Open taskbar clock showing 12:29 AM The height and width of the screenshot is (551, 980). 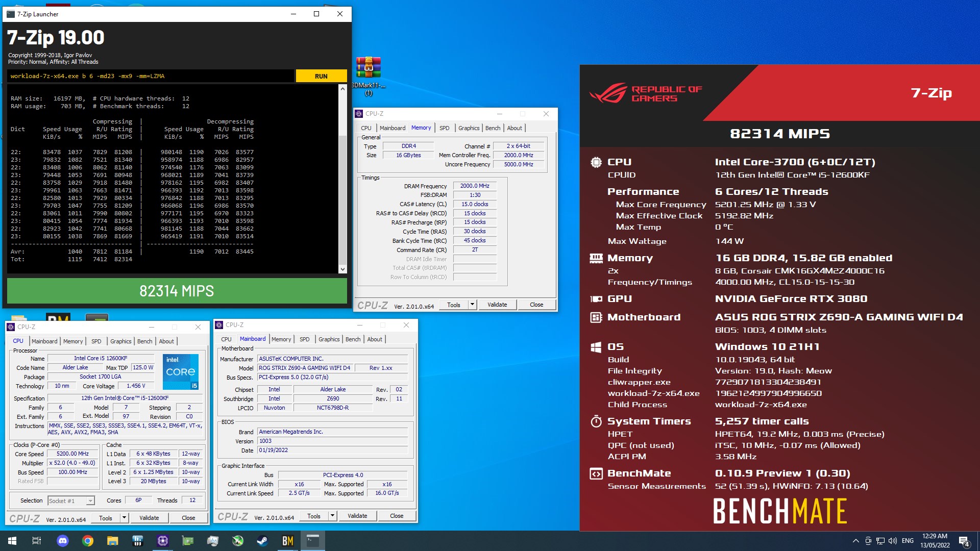click(935, 541)
